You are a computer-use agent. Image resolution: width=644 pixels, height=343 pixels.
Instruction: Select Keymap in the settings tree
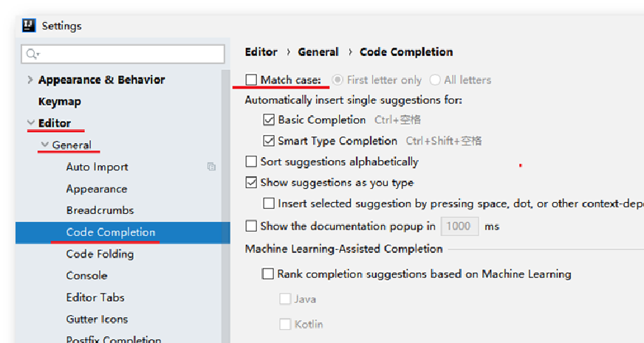click(60, 101)
